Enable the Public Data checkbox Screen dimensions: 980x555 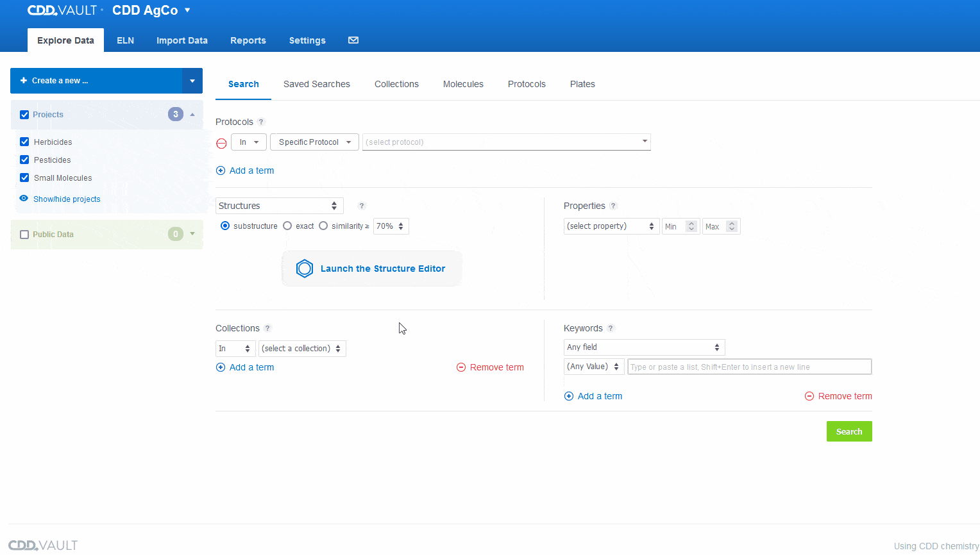tap(24, 234)
